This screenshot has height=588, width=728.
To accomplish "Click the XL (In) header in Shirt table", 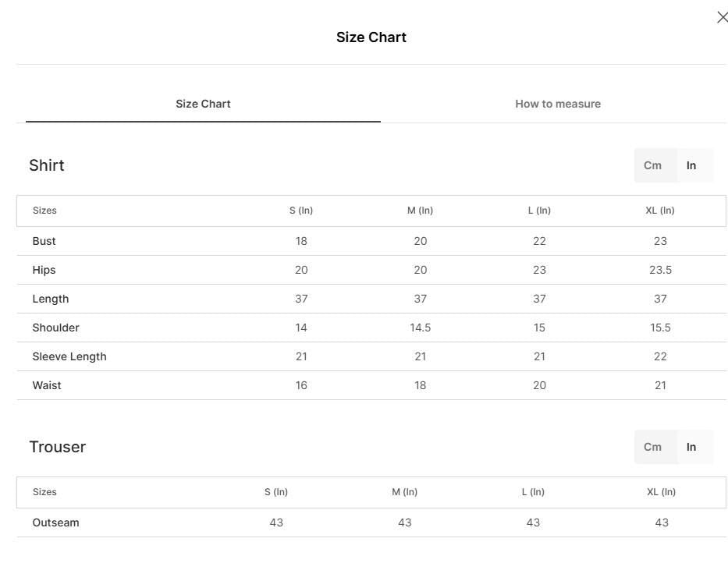I will (660, 211).
